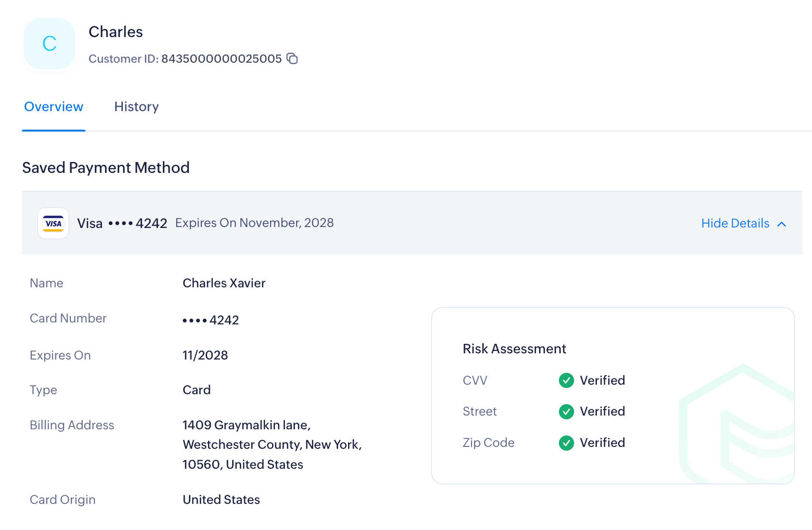
Task: Click the expiry date 11/2028
Action: tap(205, 355)
